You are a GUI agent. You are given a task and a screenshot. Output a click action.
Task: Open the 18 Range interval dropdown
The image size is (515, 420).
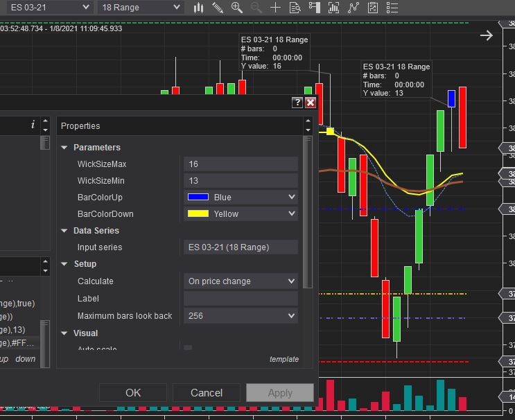coord(141,7)
